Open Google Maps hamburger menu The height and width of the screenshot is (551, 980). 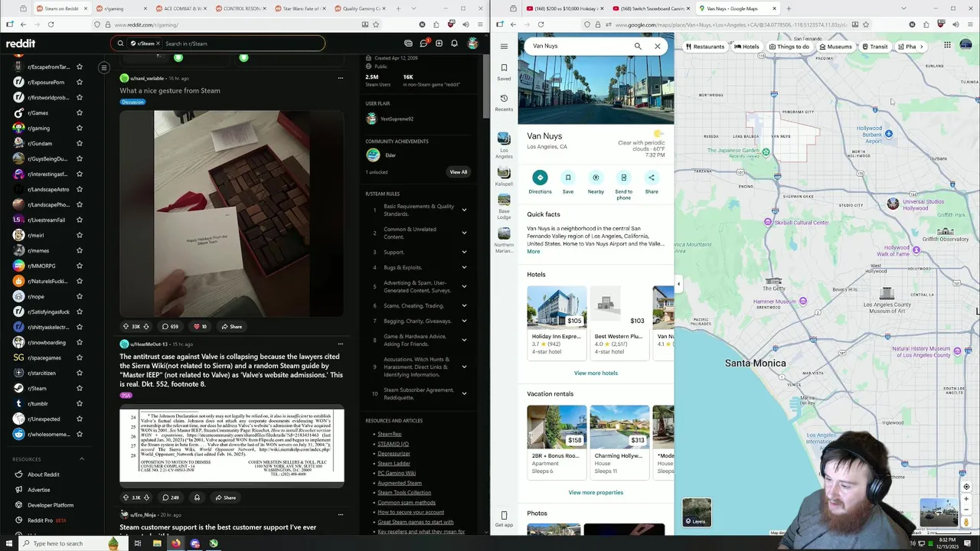(504, 46)
